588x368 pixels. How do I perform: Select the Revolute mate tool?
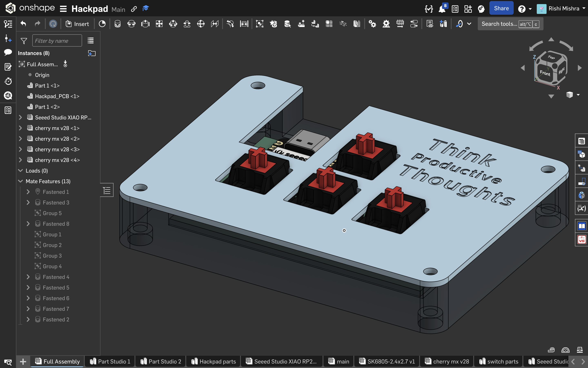pyautogui.click(x=131, y=24)
